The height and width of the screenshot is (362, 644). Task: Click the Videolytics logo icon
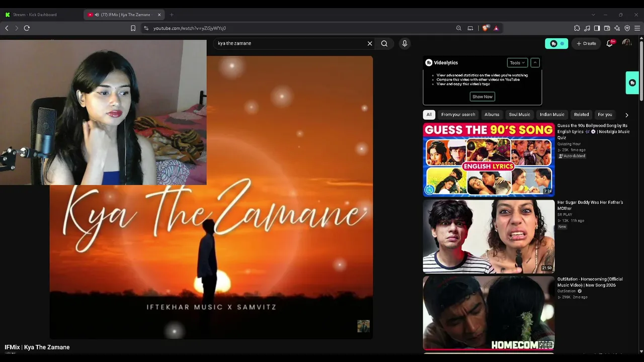tap(429, 62)
